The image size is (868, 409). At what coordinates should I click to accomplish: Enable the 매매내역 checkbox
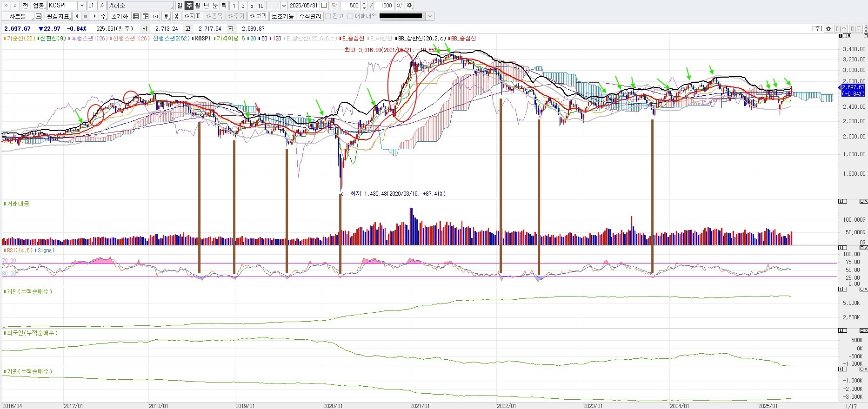coord(350,16)
